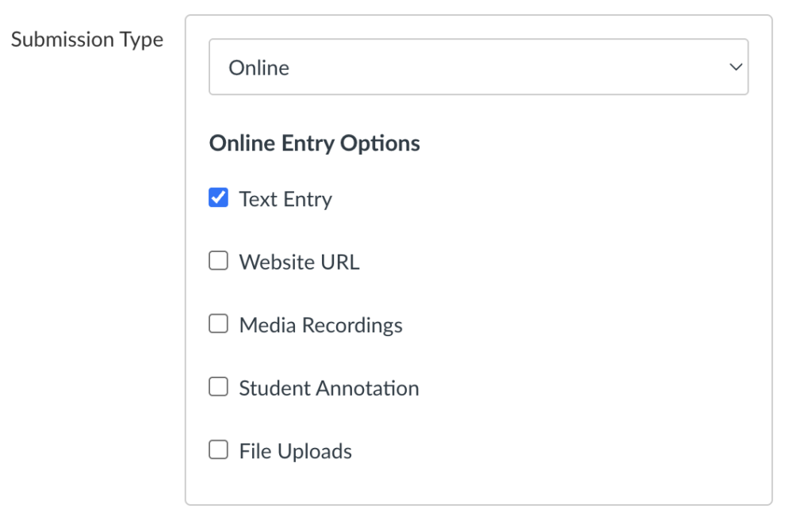The height and width of the screenshot is (532, 812).
Task: Click the 'File Uploads' label text
Action: point(295,452)
